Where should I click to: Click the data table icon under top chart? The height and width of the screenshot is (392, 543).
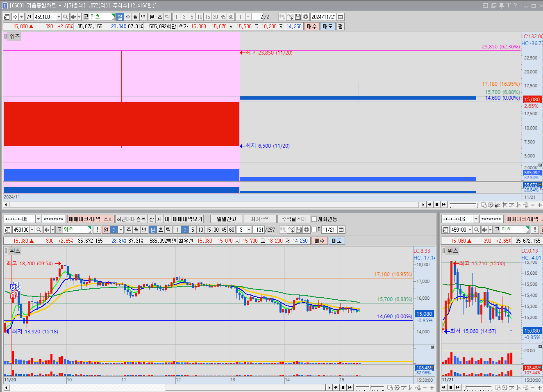click(484, 205)
